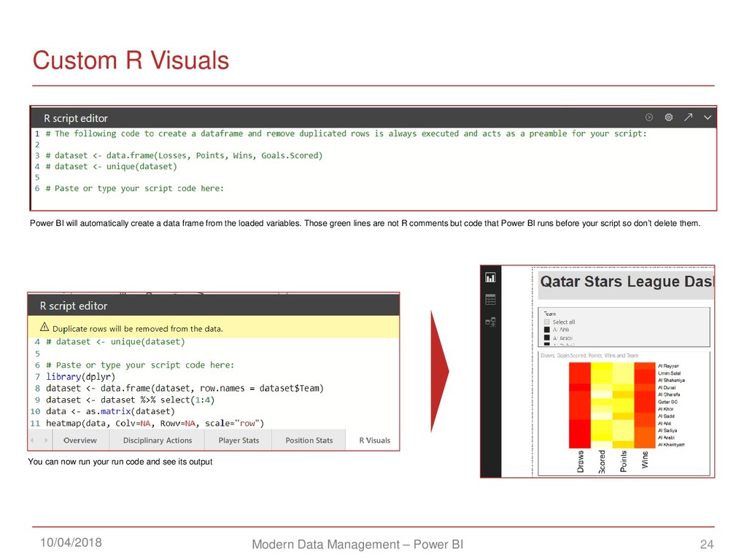Click the 'library(dplyr)' code line
The height and width of the screenshot is (560, 747).
coord(80,377)
